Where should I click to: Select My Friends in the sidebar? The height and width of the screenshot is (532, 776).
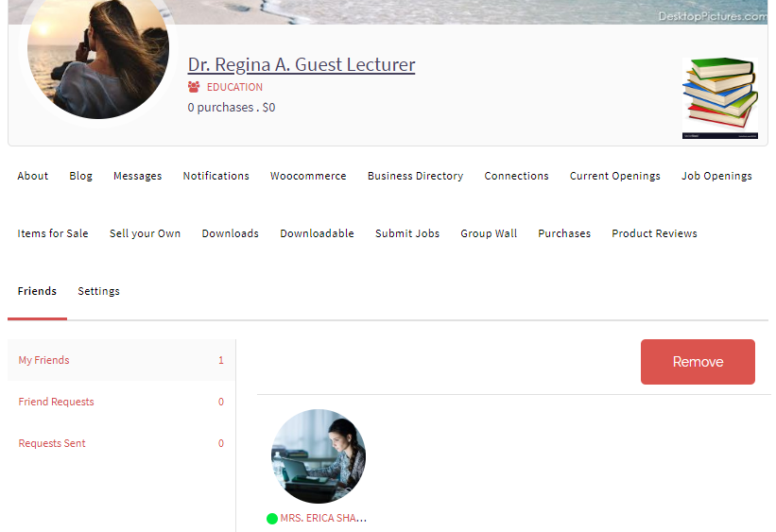(x=121, y=360)
